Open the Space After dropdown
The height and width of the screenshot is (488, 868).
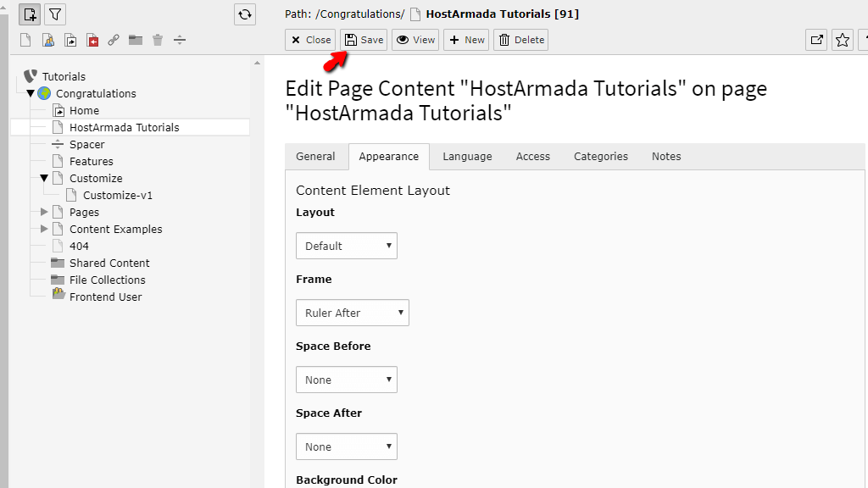point(347,446)
